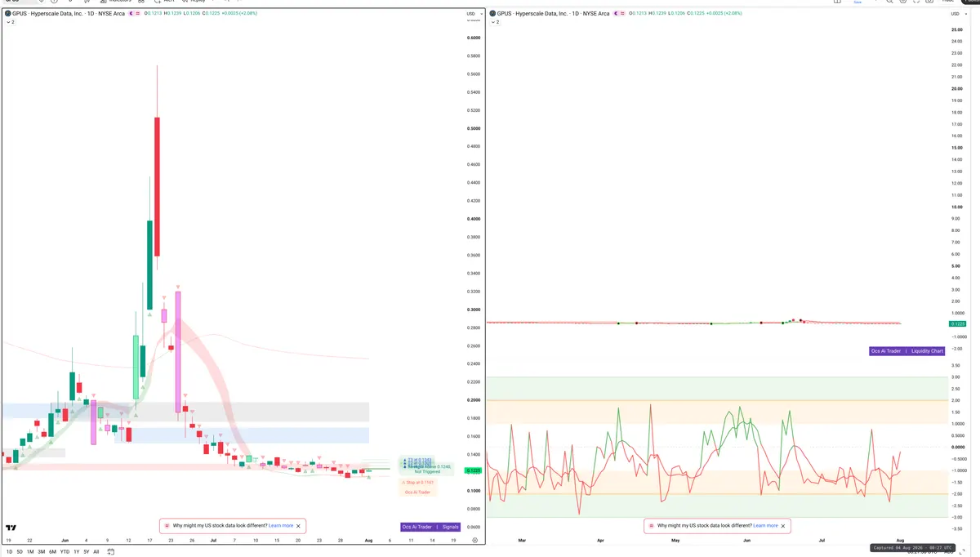980x557 pixels.
Task: Click the 0.3000 level on left price axis
Action: 473,310
